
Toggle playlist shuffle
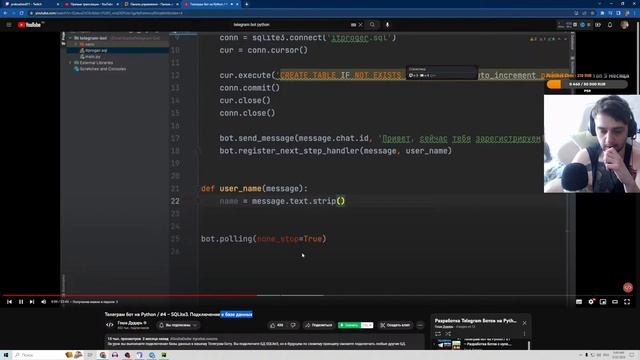[x=448, y=334]
